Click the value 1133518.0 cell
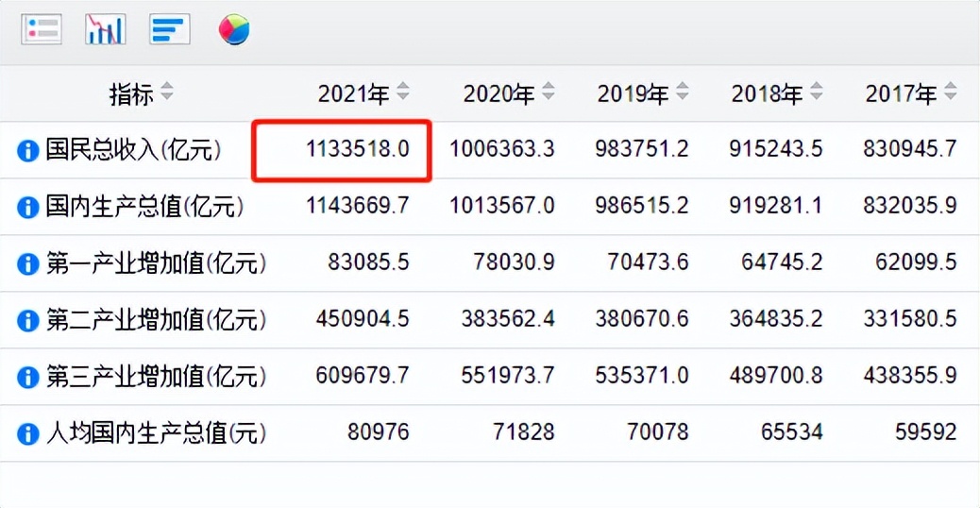The image size is (980, 508). coord(357,149)
